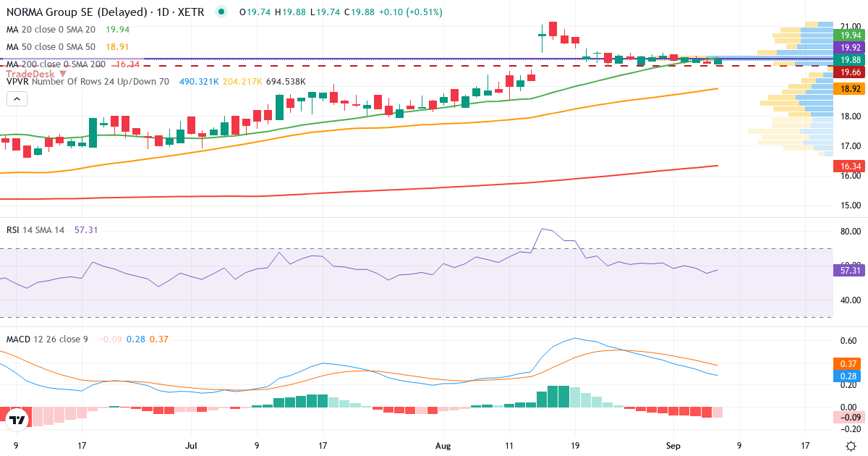
Task: Click the red 16.34 SMA 200 axis label
Action: (850, 165)
